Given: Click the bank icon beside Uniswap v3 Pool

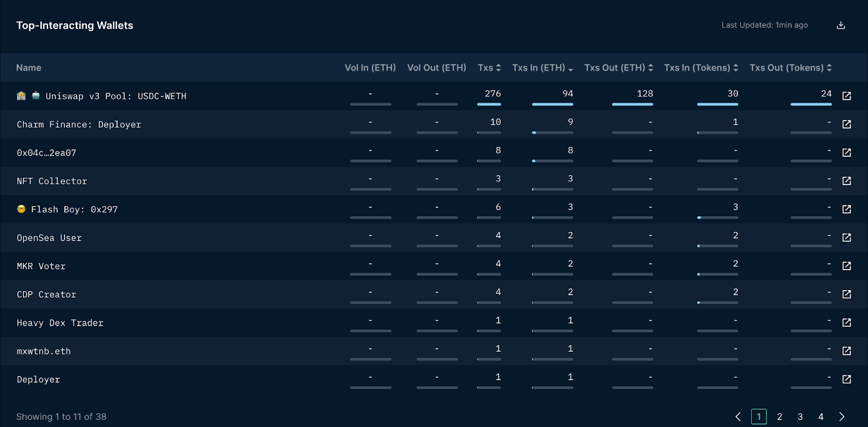Looking at the screenshot, I should [21, 96].
